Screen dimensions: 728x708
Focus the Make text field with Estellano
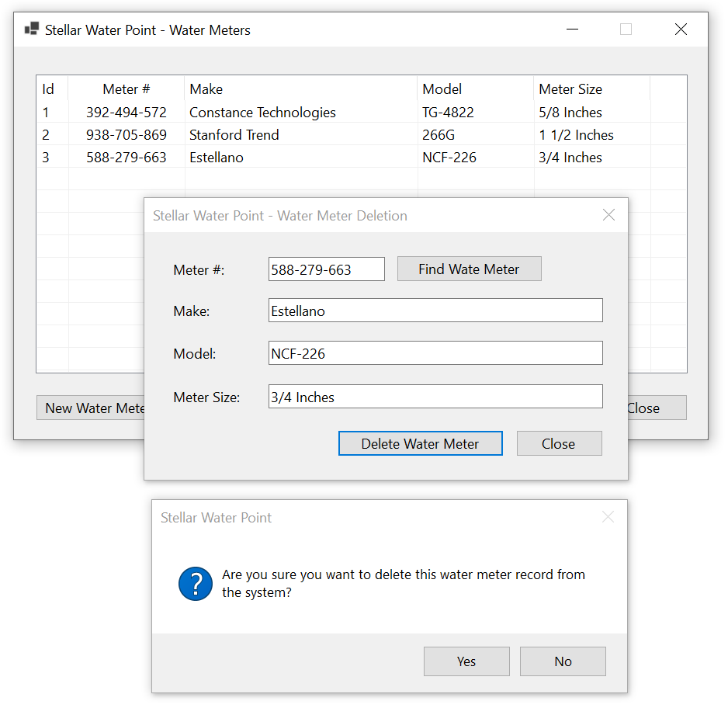pos(435,311)
